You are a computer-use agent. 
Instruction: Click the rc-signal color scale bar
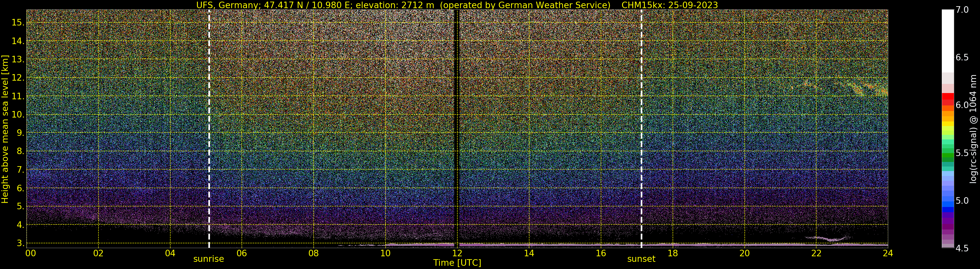[948, 129]
